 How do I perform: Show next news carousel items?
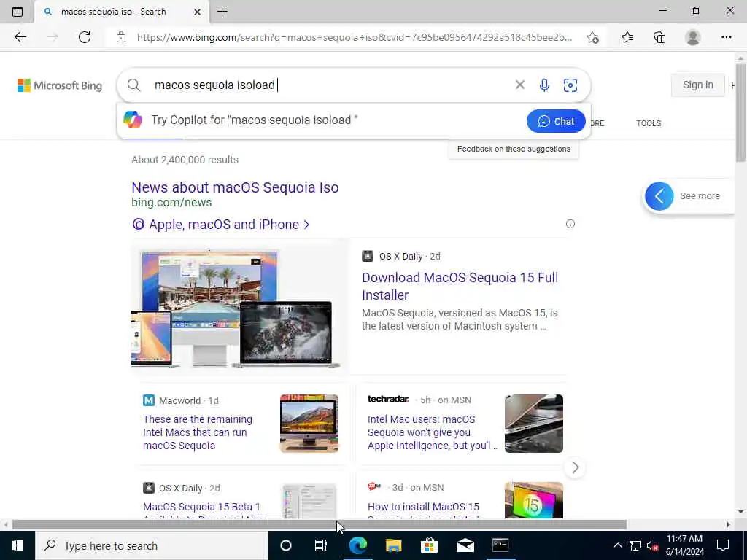(575, 467)
